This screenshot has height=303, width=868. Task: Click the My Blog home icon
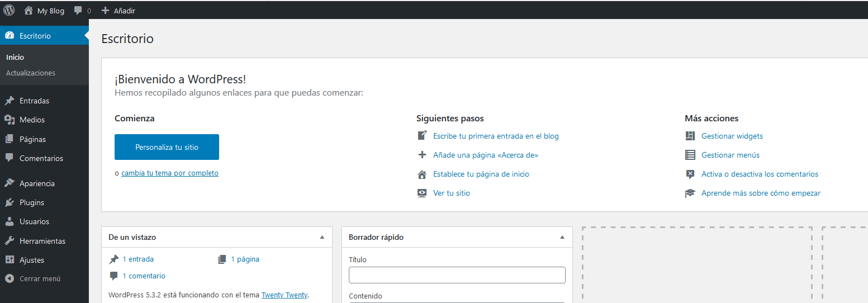(29, 11)
